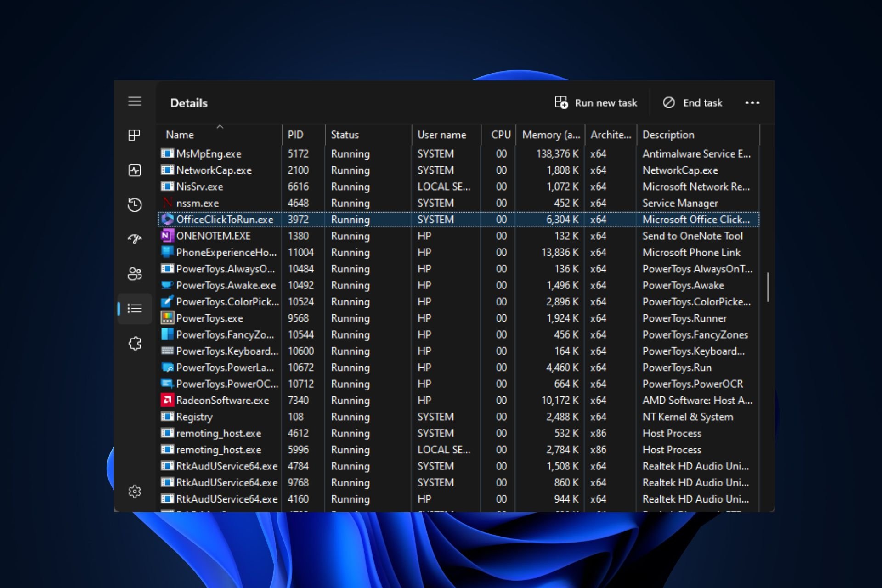
Task: Click the vertical scrollbar thumb
Action: coord(768,287)
